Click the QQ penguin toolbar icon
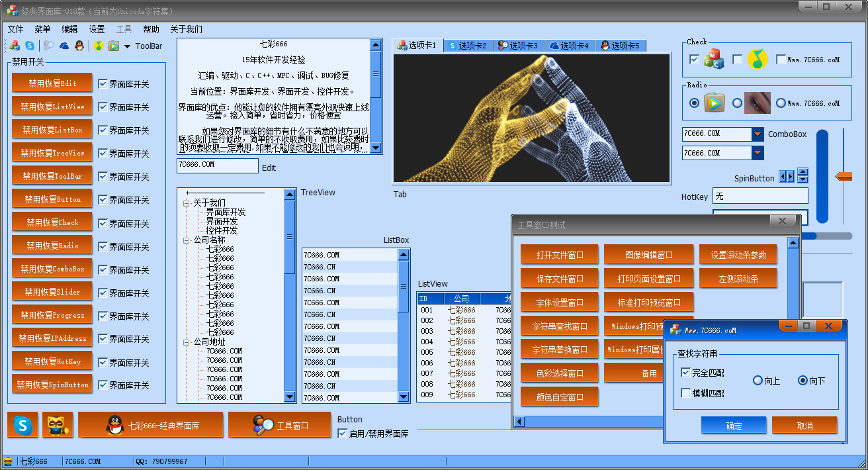The width and height of the screenshot is (868, 470). (79, 46)
